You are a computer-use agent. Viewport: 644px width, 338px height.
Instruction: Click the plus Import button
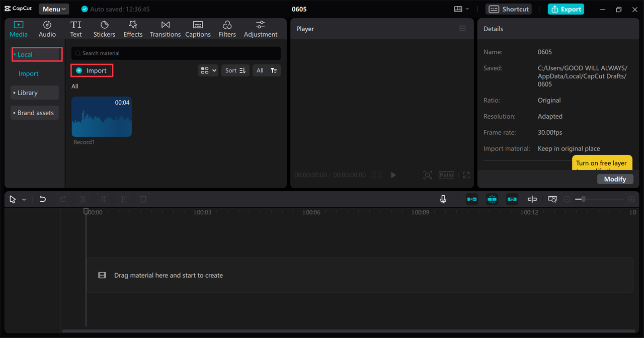pos(92,70)
